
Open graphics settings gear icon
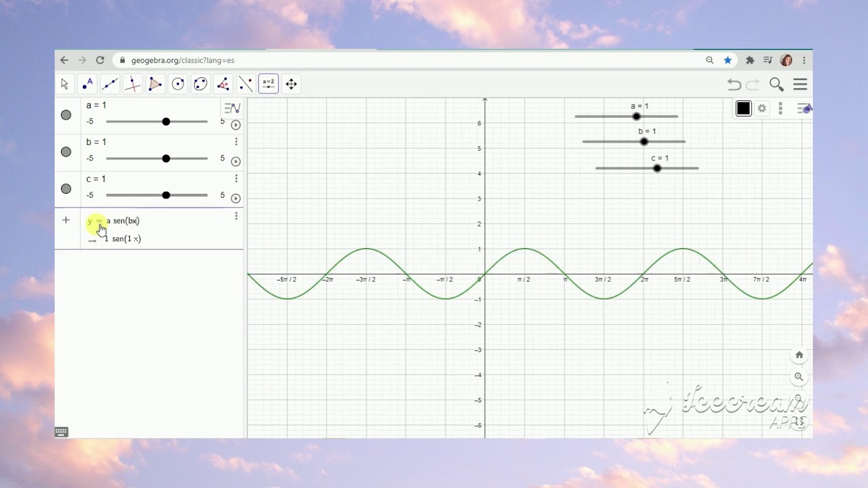click(762, 108)
